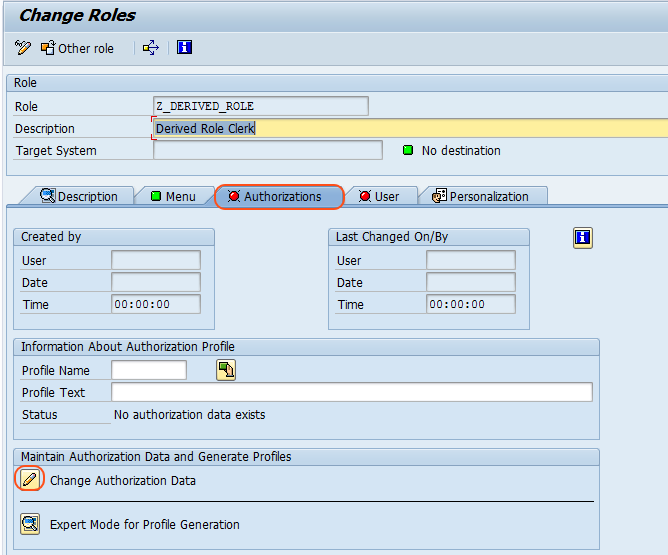Click the Profile Name input field
Image resolution: width=668 pixels, height=555 pixels.
149,370
